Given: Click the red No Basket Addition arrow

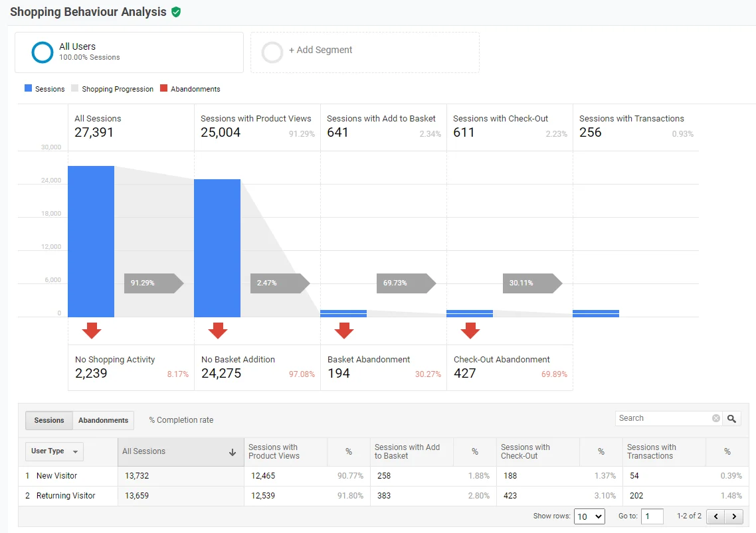Looking at the screenshot, I should click(x=218, y=331).
